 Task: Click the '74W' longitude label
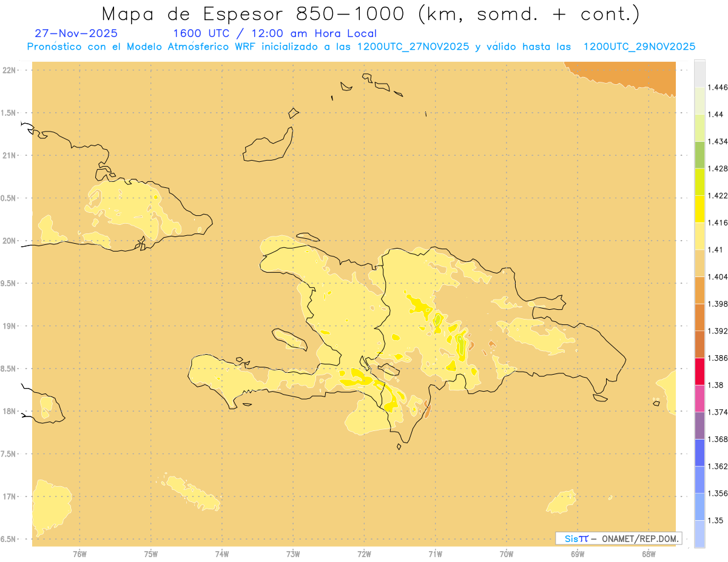[x=222, y=554]
